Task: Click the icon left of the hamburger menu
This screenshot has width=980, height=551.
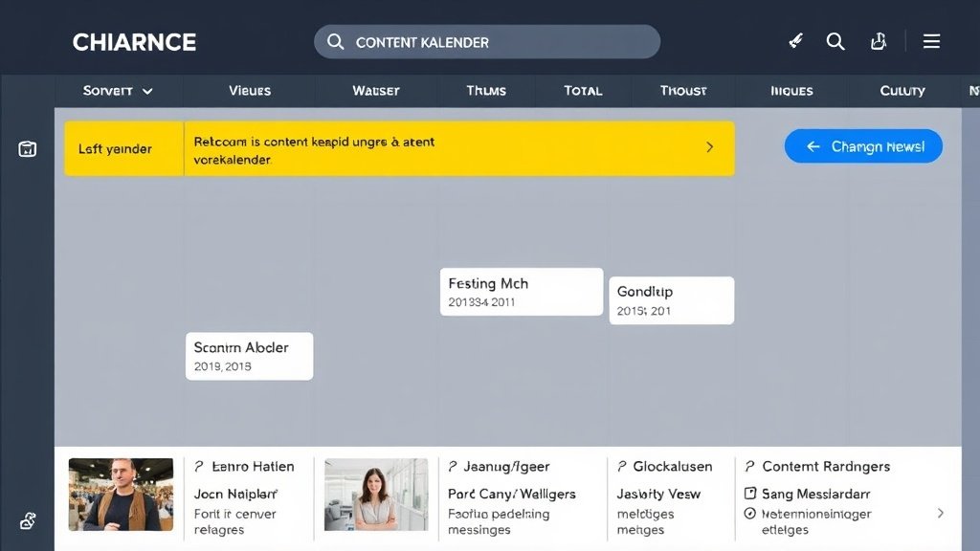Action: (x=879, y=41)
